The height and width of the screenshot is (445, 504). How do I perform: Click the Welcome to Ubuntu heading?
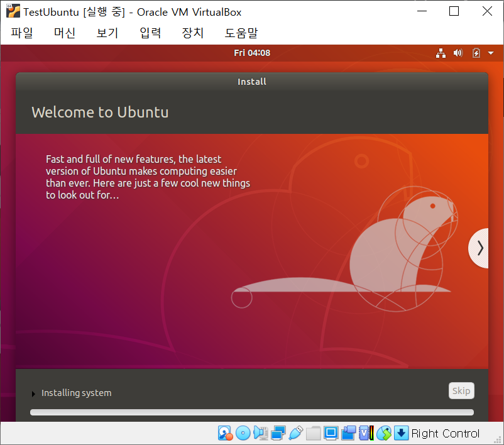(x=100, y=113)
